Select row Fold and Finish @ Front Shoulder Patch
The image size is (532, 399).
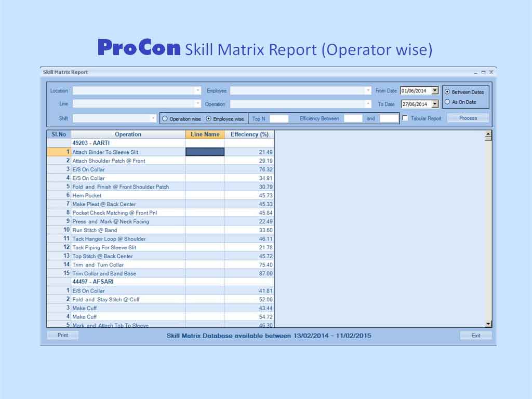point(161,187)
